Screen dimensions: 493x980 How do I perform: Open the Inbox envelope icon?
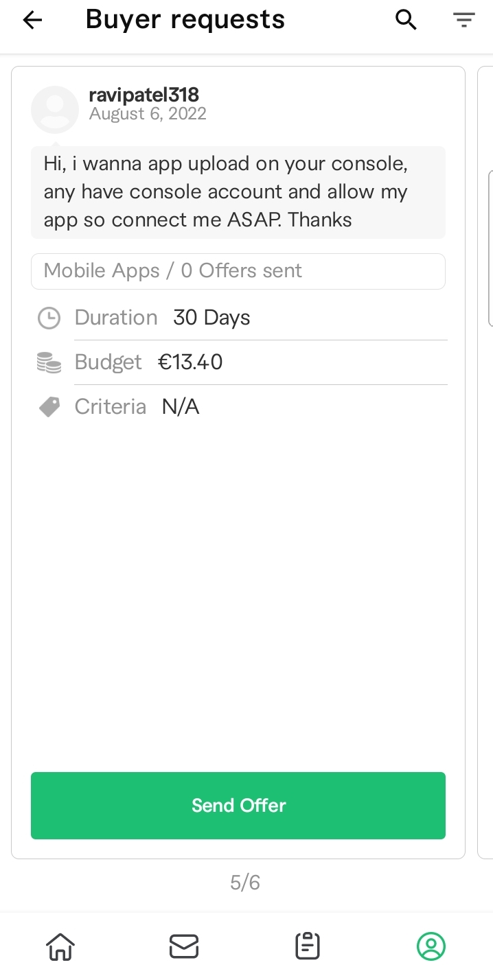coord(184,946)
